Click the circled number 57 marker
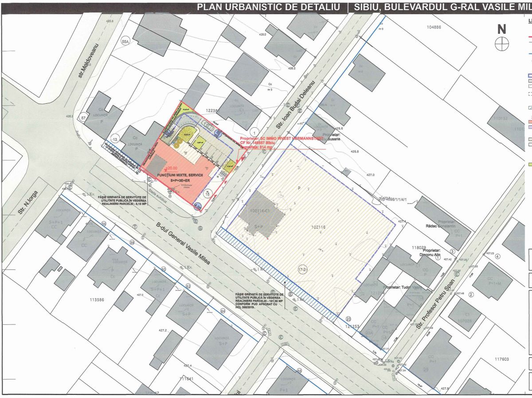The height and width of the screenshot is (398, 532). coord(83,117)
